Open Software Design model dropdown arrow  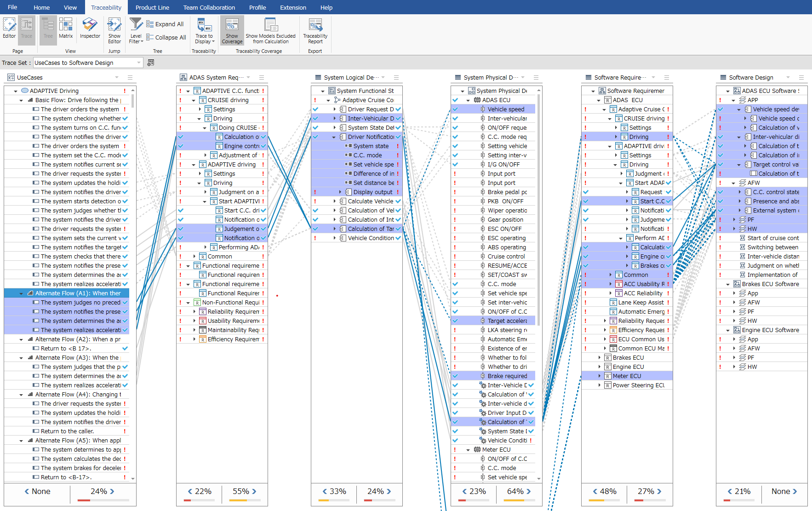788,77
